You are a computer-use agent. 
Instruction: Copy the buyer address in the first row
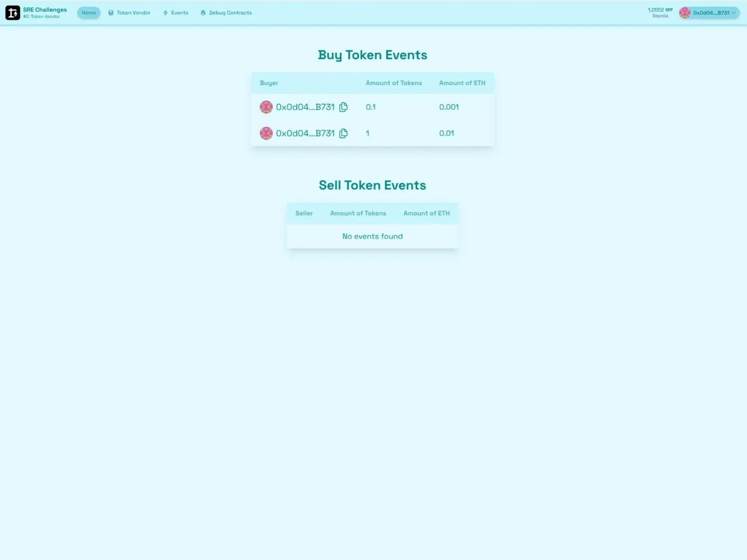pos(343,107)
